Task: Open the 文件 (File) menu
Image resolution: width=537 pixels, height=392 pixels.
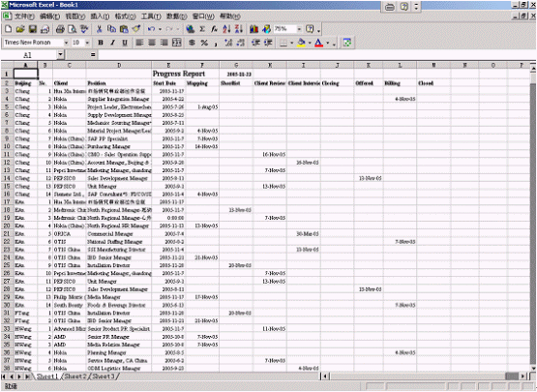Action: click(24, 16)
